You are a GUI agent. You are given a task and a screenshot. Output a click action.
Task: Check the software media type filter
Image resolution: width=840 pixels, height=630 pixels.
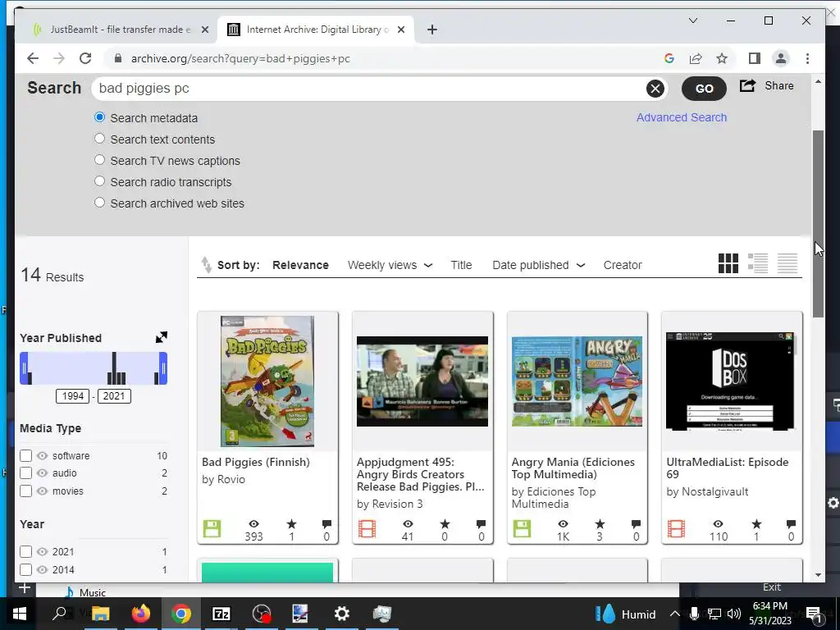pyautogui.click(x=25, y=456)
